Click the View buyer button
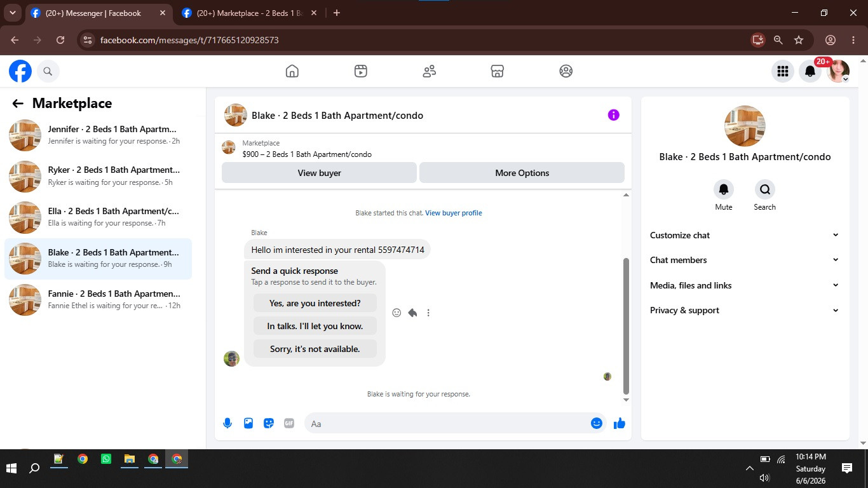 (x=319, y=173)
